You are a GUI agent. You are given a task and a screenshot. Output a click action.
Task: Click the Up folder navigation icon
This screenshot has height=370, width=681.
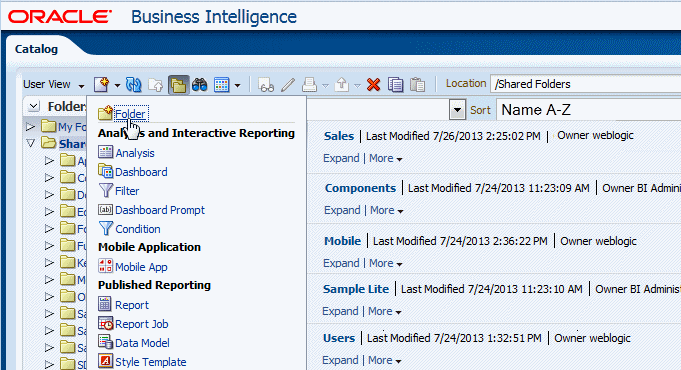click(155, 85)
